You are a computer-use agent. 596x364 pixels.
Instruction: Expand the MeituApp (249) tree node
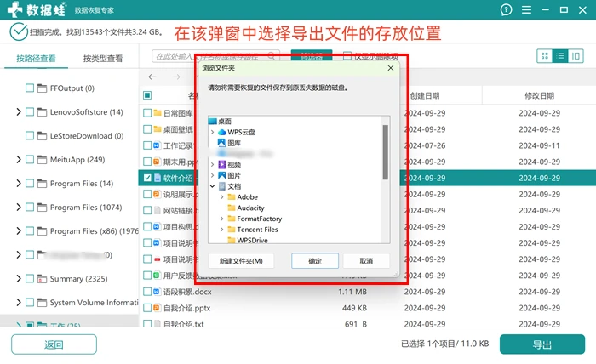pos(18,159)
